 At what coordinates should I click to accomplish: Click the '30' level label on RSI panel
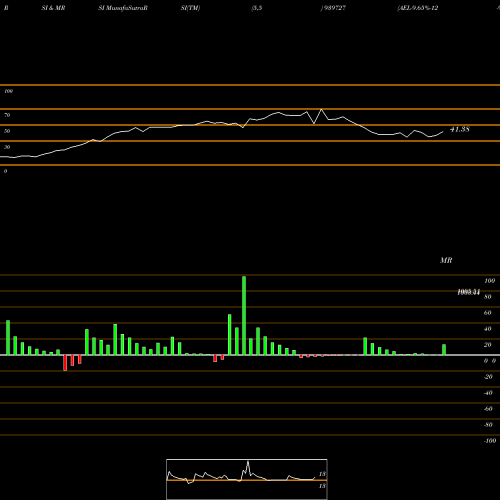click(7, 147)
